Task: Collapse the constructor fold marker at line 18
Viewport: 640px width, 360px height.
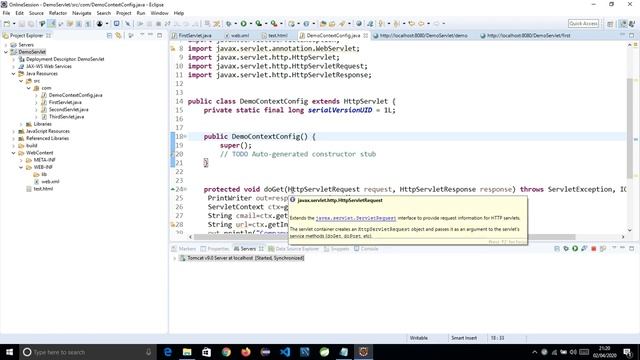Action: point(185,136)
